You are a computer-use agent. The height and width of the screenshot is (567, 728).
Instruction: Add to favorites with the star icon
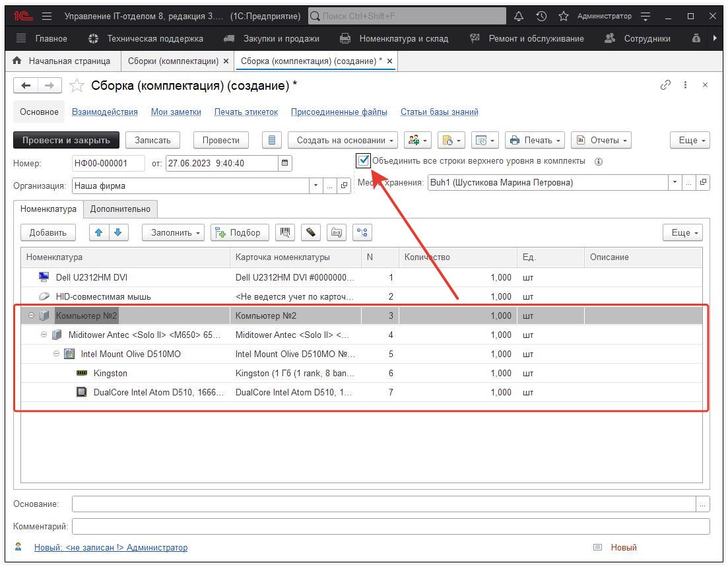(77, 86)
